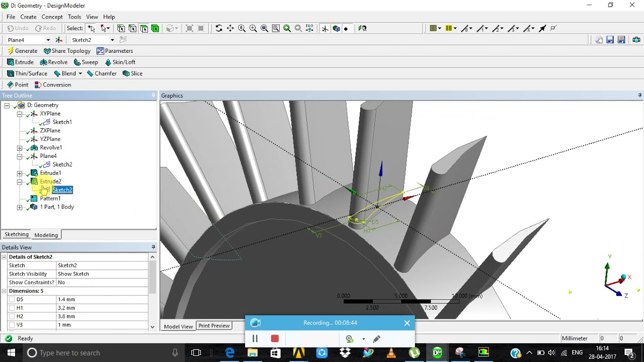Image resolution: width=644 pixels, height=362 pixels.
Task: Open the File menu
Action: [x=11, y=17]
